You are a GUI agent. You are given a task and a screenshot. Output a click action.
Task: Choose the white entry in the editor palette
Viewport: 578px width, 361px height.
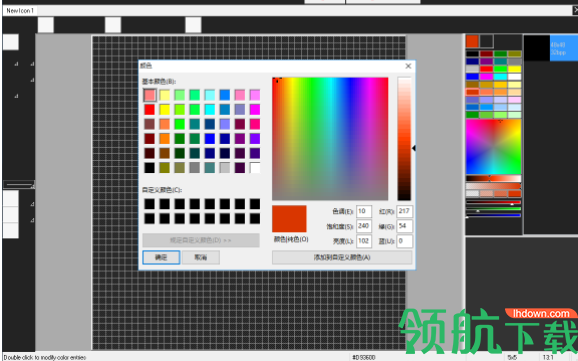(x=514, y=77)
